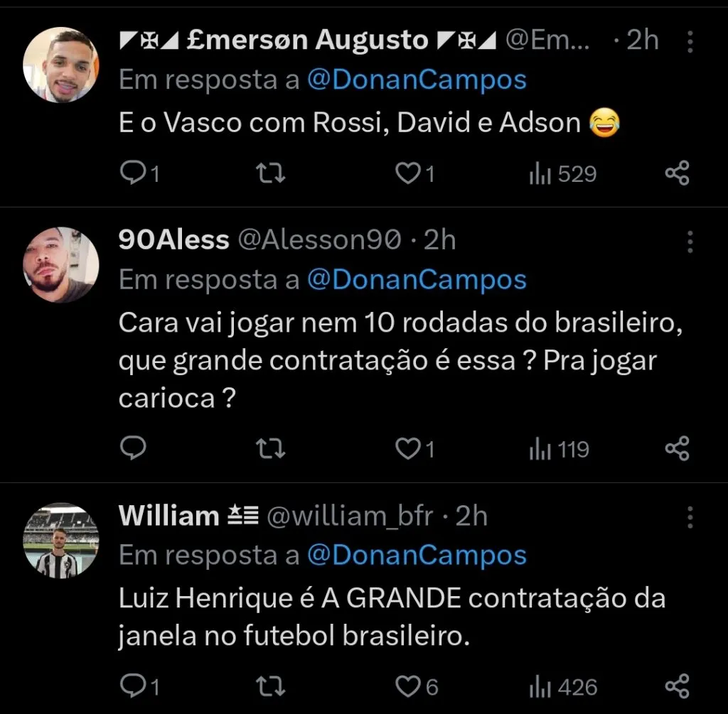This screenshot has width=728, height=714.
Task: Open view analytics on 90Aless's reply
Action: (559, 448)
